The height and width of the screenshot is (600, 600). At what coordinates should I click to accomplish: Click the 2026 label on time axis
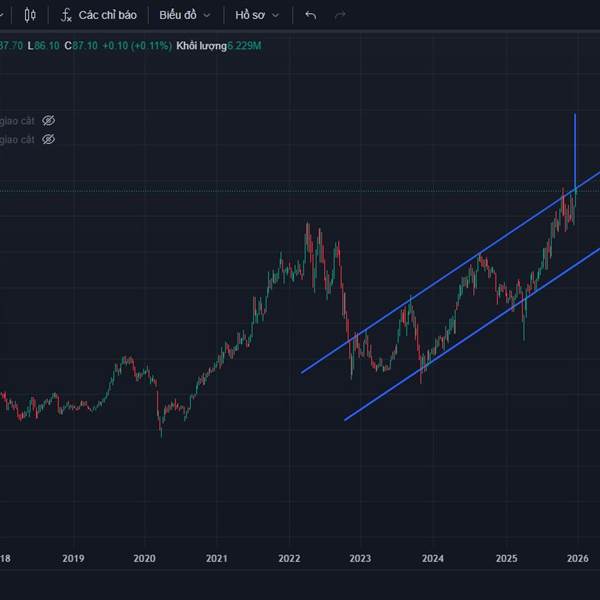click(578, 558)
